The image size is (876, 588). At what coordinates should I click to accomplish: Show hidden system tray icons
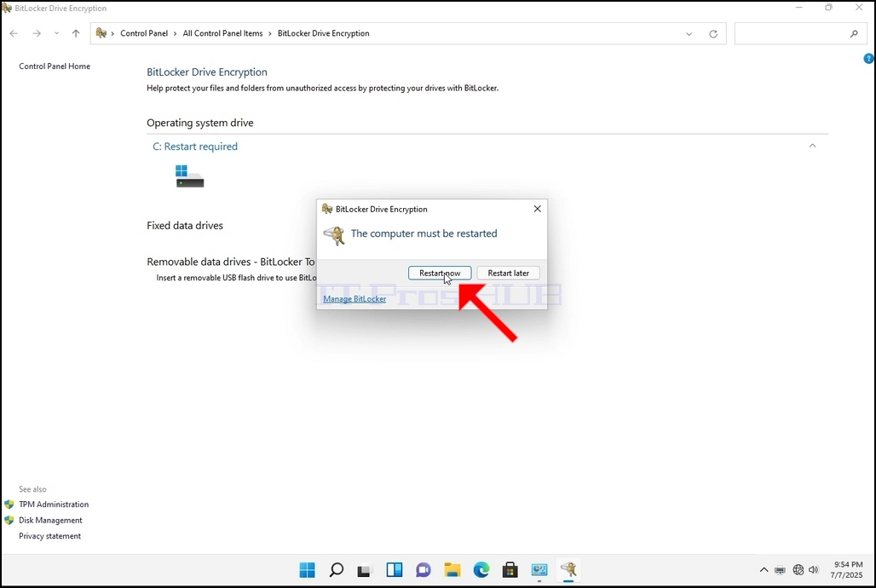point(764,569)
